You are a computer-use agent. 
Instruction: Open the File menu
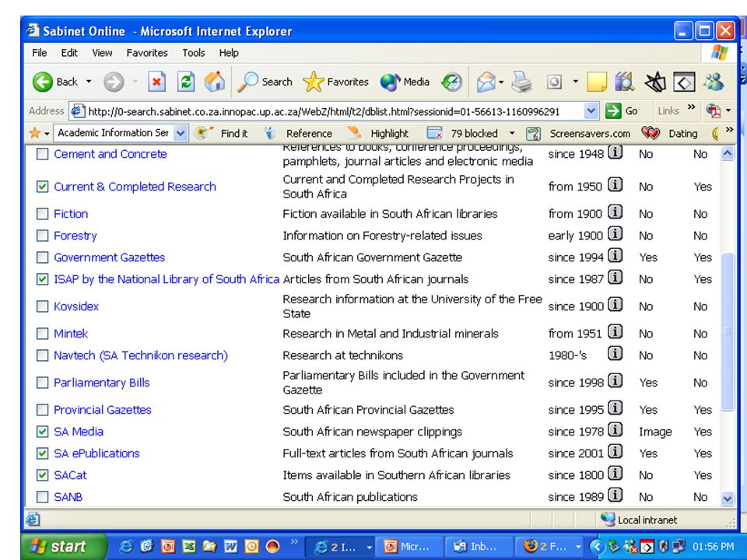click(x=39, y=53)
